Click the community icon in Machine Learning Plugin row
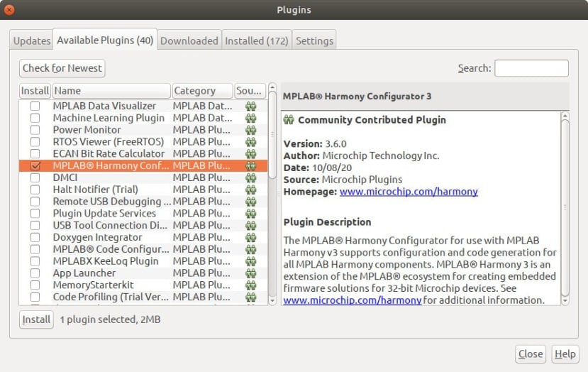Viewport: 588px width, 372px height. click(x=251, y=118)
